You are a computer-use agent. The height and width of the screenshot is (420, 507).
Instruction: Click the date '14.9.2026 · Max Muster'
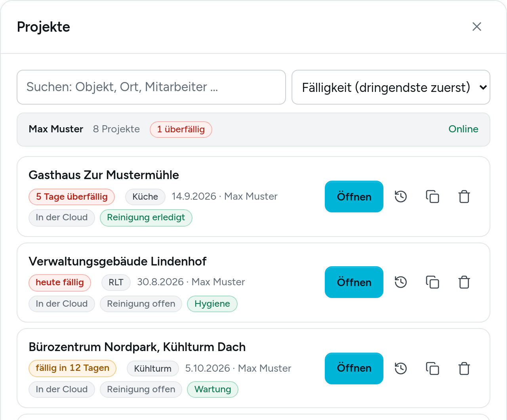225,197
